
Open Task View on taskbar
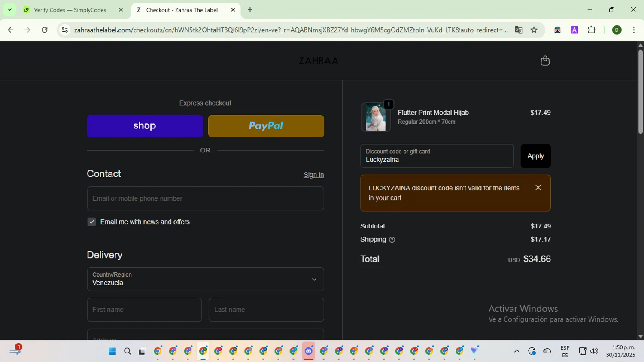point(142,351)
